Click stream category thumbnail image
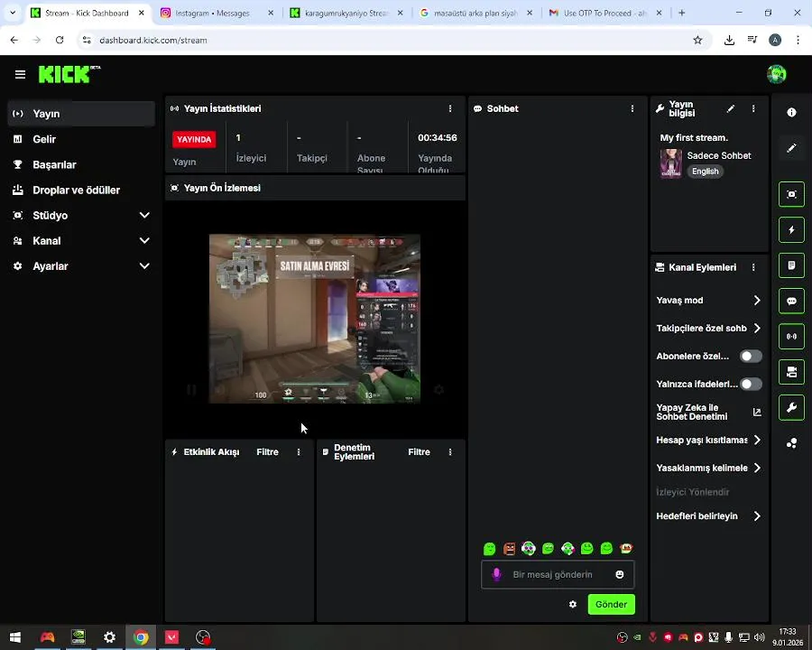This screenshot has height=650, width=812. [x=670, y=163]
